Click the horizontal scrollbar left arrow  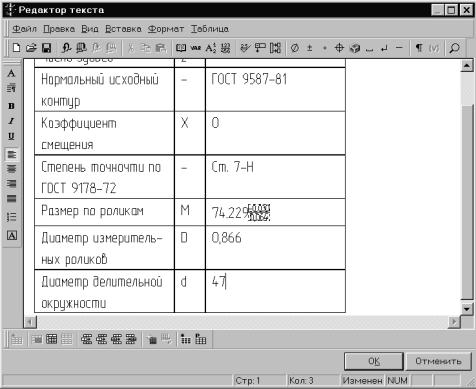[30, 322]
